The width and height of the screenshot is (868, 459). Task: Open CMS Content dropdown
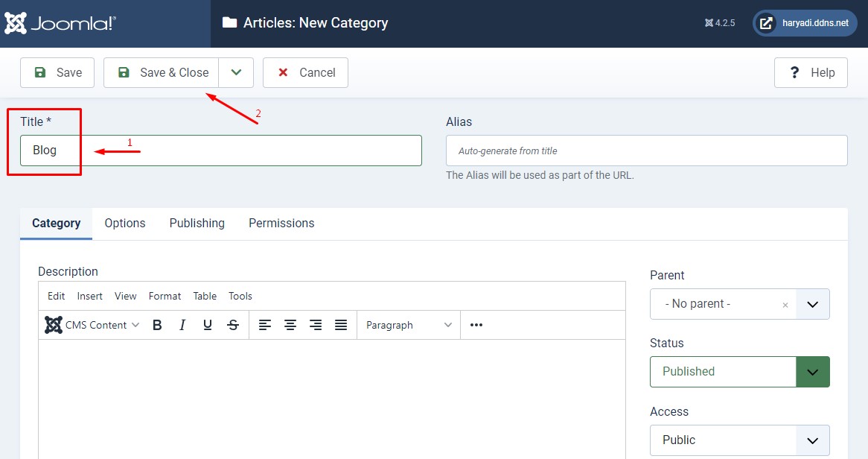click(x=92, y=325)
